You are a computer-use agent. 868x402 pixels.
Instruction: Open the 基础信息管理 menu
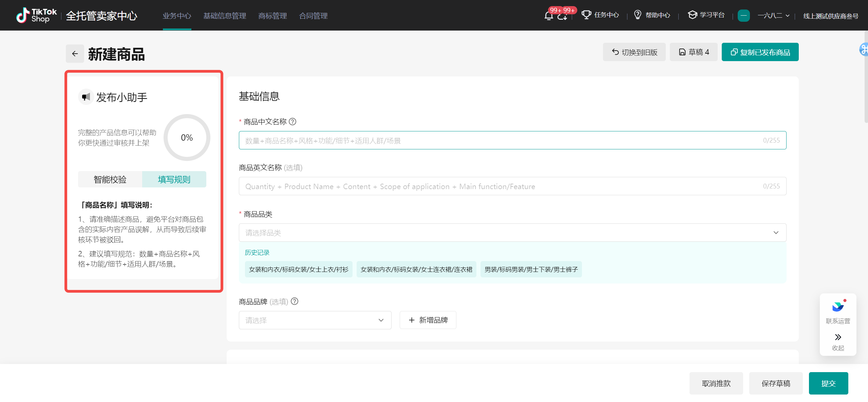point(225,16)
